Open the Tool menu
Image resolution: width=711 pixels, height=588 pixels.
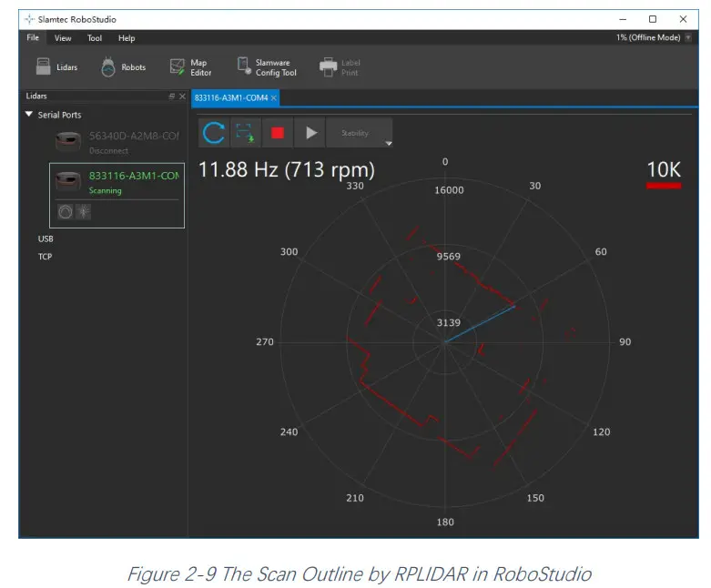pos(95,38)
